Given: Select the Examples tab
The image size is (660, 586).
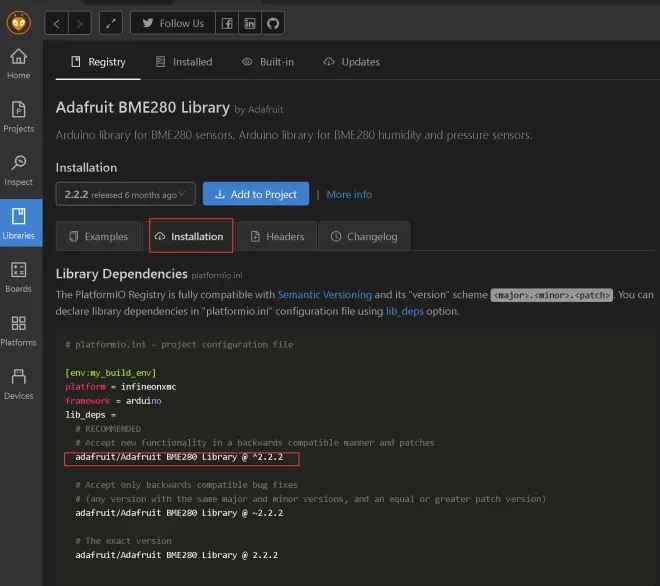Looking at the screenshot, I should tap(98, 236).
